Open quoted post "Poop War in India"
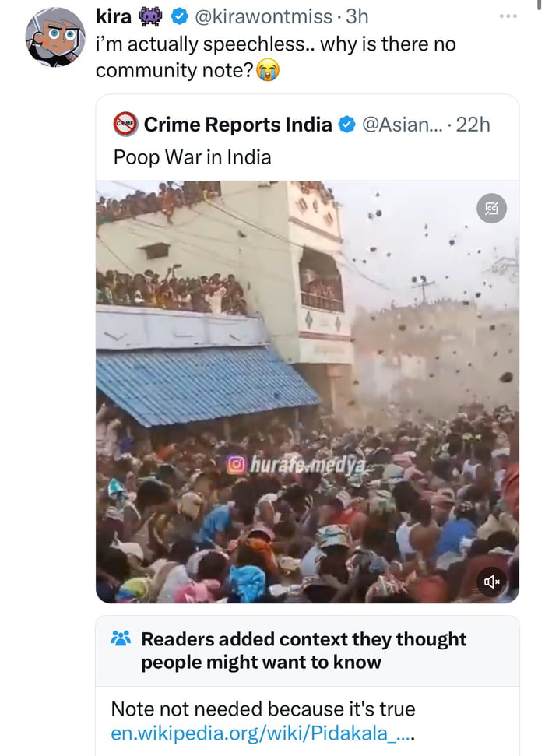Screen dimensions: 545x756 [x=192, y=157]
